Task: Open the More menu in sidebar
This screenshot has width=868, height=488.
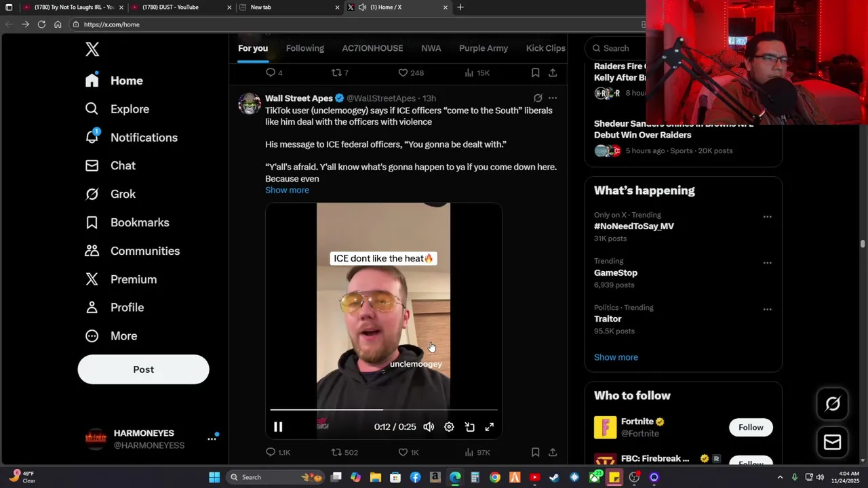Action: pos(110,336)
